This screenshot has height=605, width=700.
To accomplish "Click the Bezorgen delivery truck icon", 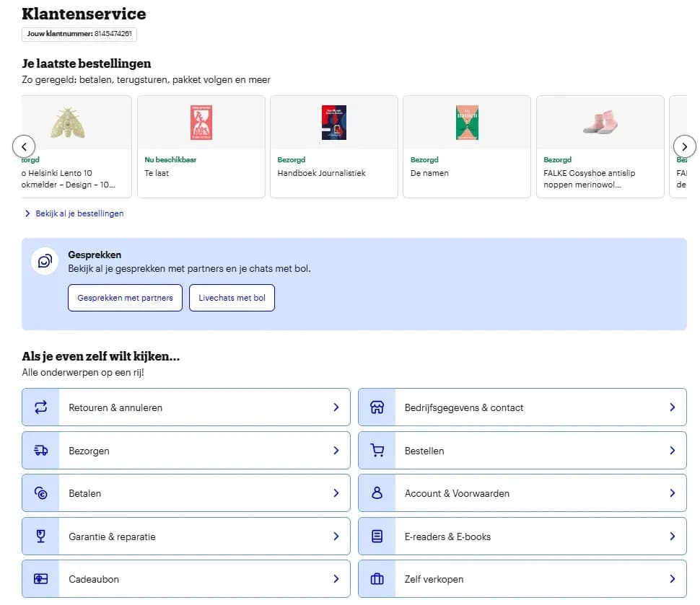I will tap(40, 450).
